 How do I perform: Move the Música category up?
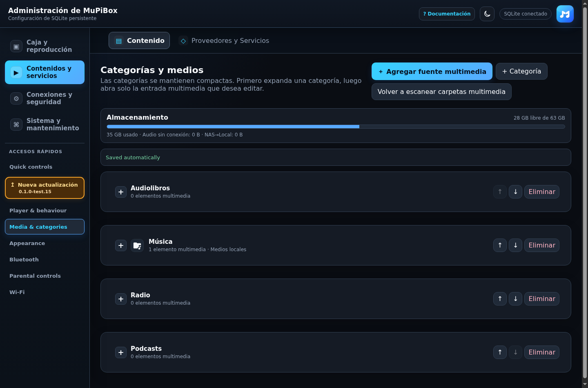coord(500,245)
